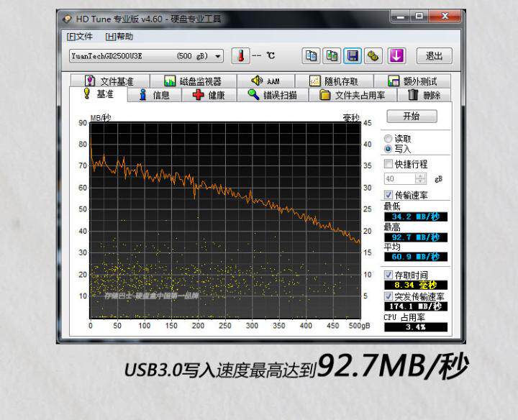Toggle the 存取时间 checkbox
The image size is (518, 420).
(x=388, y=275)
